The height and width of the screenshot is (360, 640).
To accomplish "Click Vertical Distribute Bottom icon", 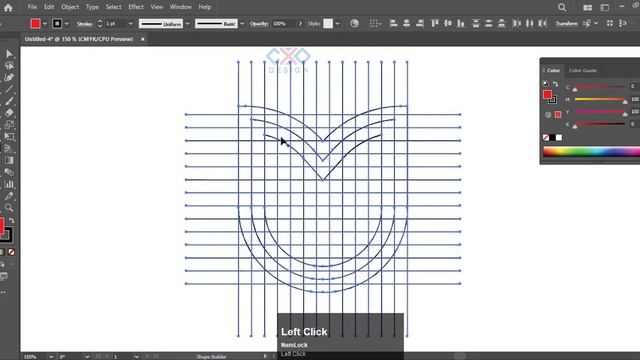I will click(502, 24).
